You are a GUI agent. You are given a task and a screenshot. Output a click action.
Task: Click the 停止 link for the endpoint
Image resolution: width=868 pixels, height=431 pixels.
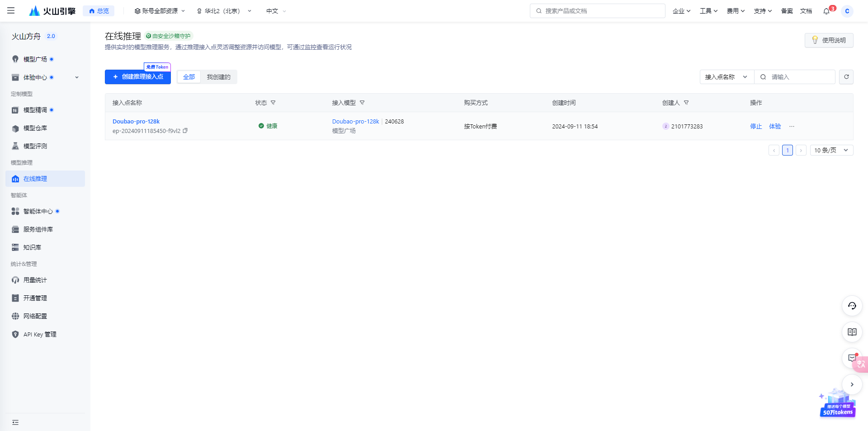tap(756, 127)
